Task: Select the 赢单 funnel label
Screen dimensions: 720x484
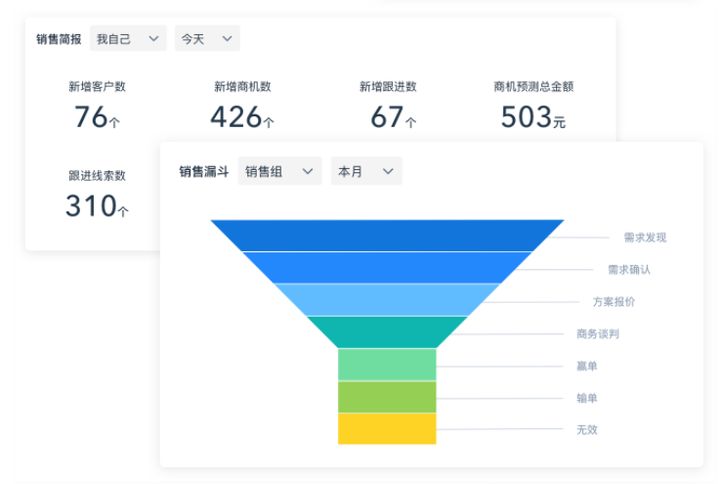Action: click(586, 366)
